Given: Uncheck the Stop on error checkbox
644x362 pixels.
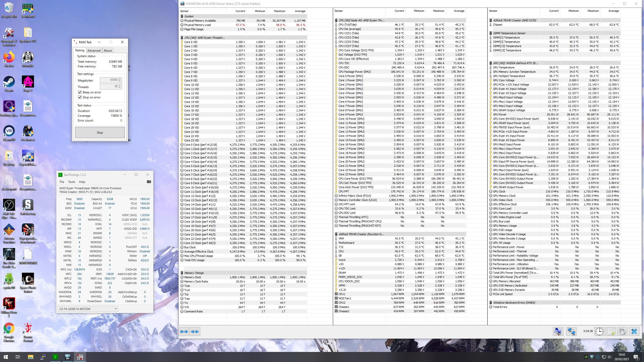Looking at the screenshot, I should coord(80,97).
